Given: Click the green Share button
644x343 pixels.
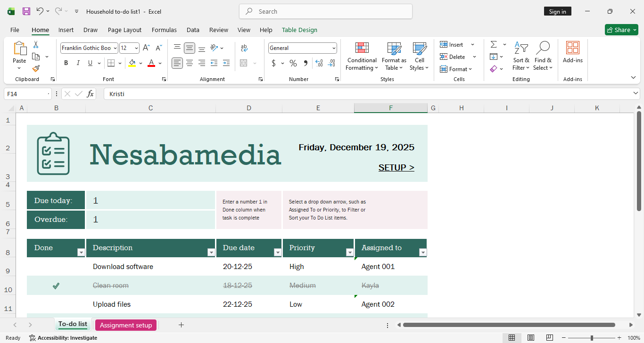Looking at the screenshot, I should [x=621, y=30].
